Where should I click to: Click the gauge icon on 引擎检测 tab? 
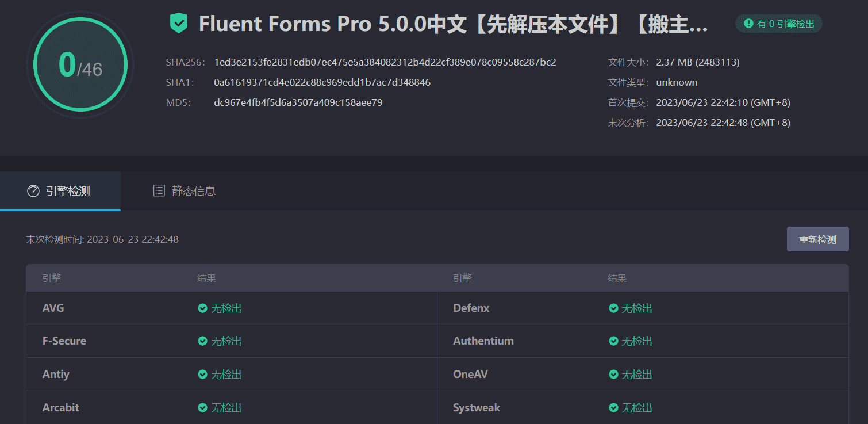click(x=33, y=191)
